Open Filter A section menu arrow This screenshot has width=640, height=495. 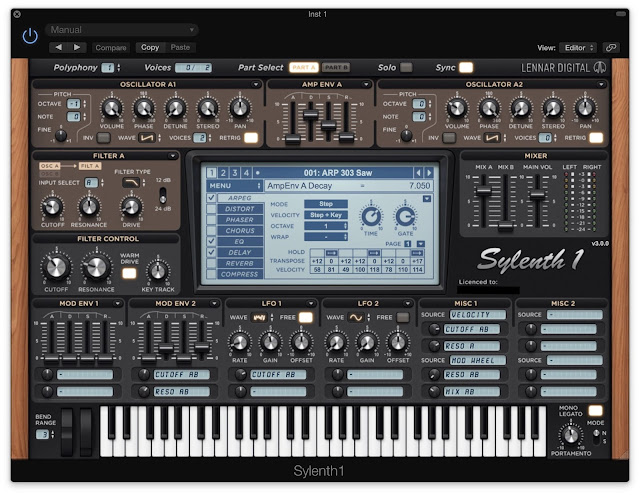click(x=173, y=156)
